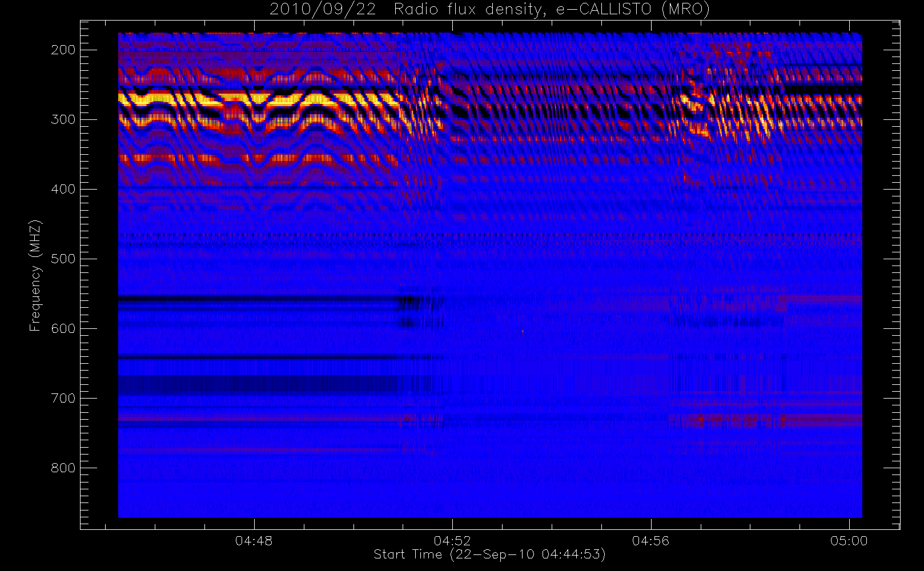Select the 600 frequency tick label

coord(63,328)
